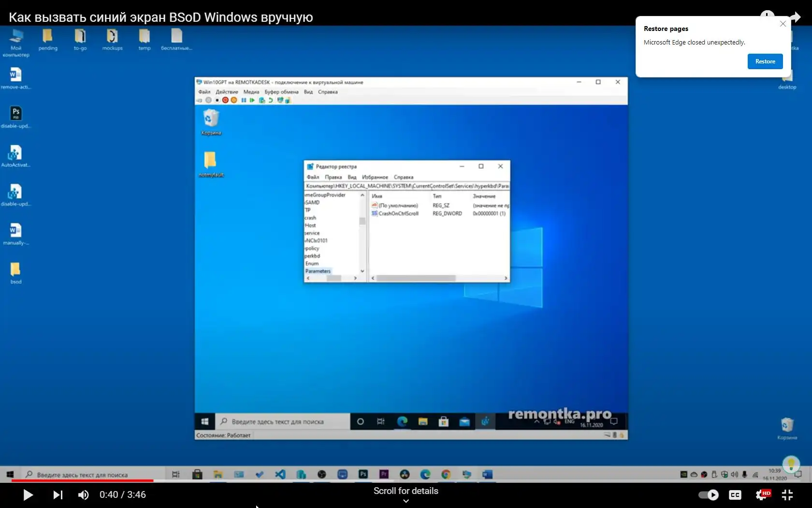
Task: Open the host Windows Start button
Action: [10, 475]
